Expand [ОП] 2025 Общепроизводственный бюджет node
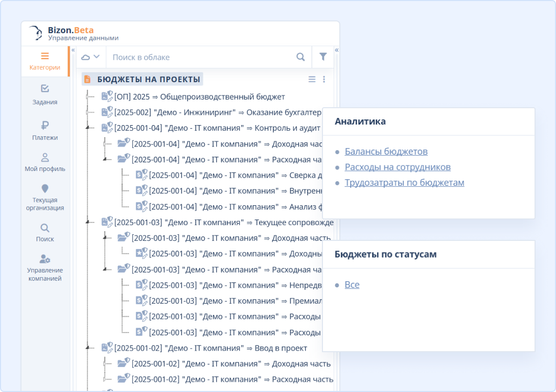Image resolution: width=556 pixels, height=392 pixels. point(87,97)
